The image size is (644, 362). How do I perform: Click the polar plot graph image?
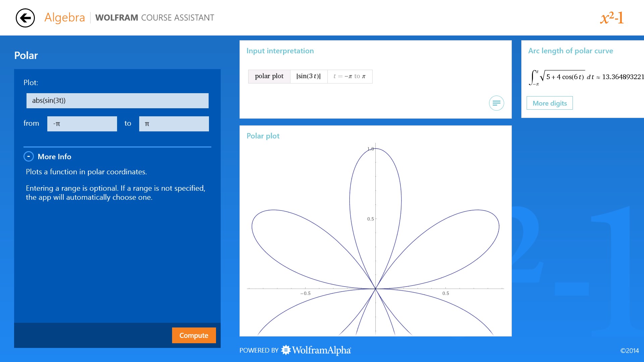point(375,240)
